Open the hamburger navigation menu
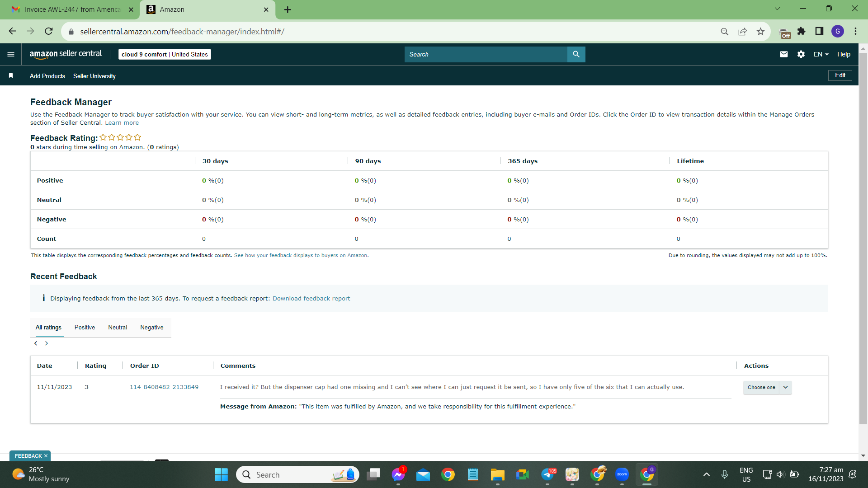This screenshot has width=868, height=488. (x=11, y=54)
